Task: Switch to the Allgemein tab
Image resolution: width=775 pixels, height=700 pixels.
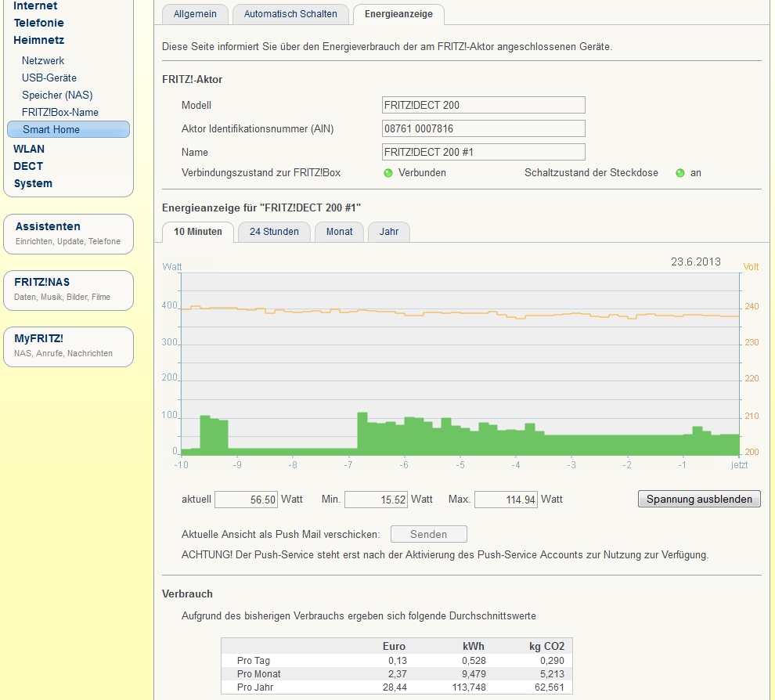Action: coord(195,14)
